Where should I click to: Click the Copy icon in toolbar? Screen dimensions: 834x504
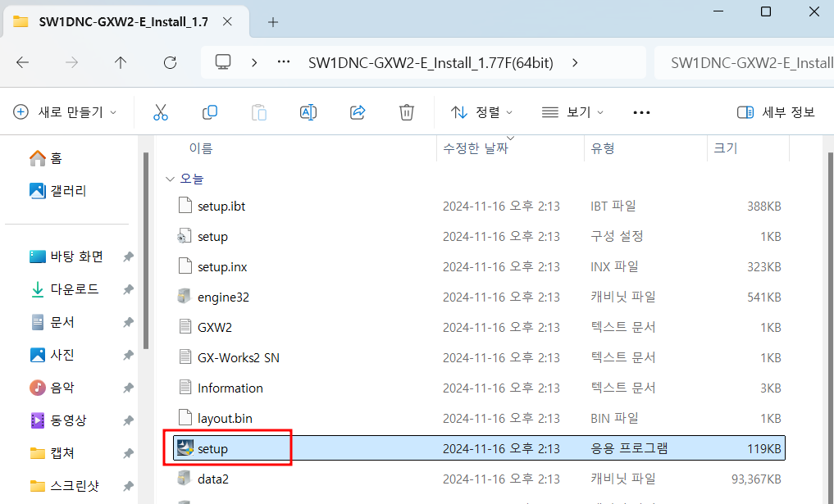[x=210, y=112]
